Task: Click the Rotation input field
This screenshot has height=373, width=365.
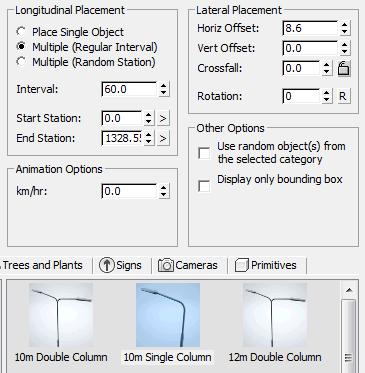Action: click(301, 96)
